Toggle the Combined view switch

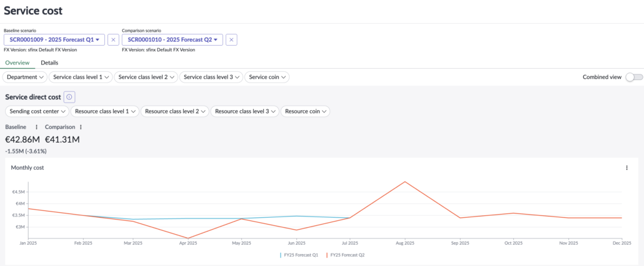(633, 77)
